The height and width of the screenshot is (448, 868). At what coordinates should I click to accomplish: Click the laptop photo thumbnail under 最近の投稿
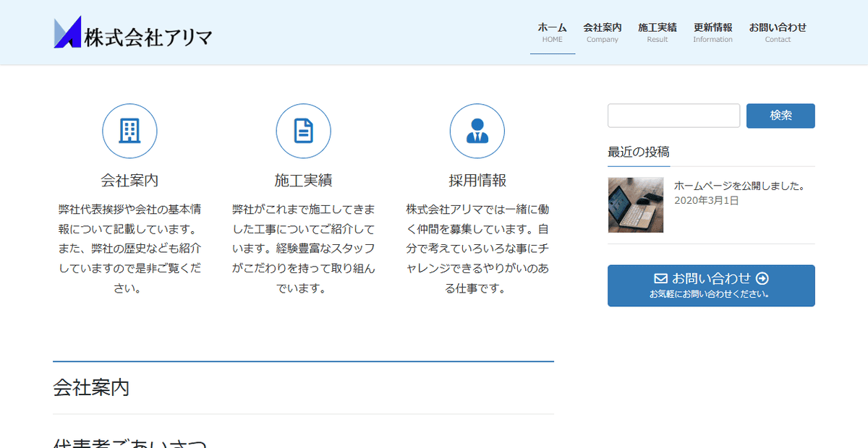(x=634, y=204)
